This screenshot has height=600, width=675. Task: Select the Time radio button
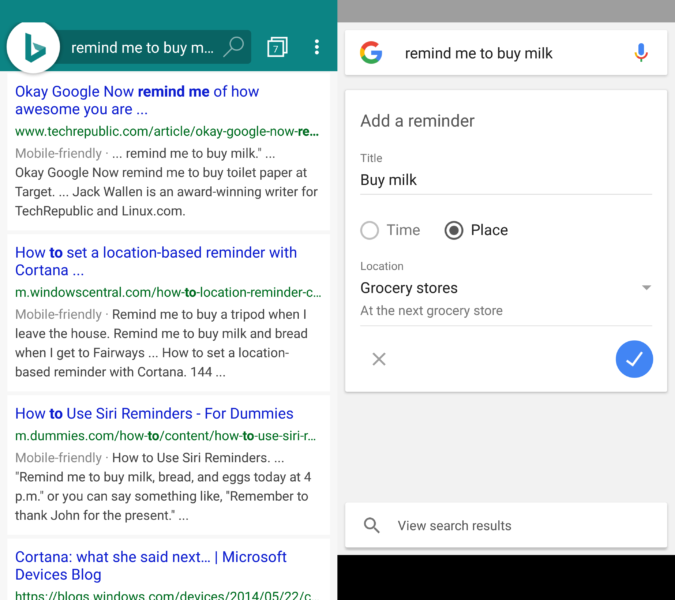pos(369,230)
